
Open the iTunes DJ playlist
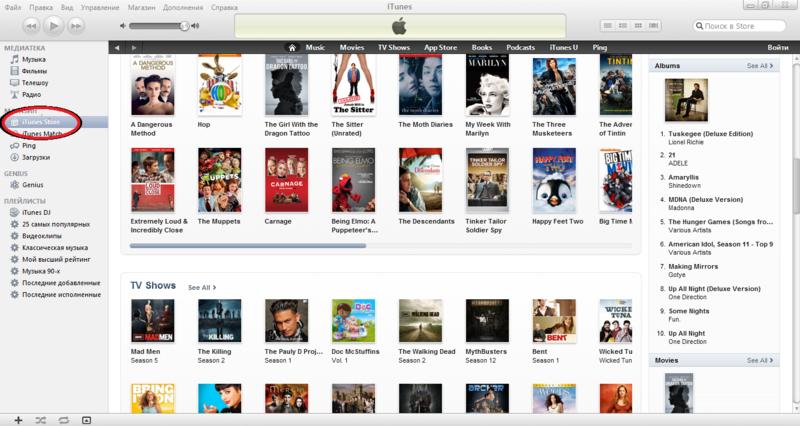(35, 212)
